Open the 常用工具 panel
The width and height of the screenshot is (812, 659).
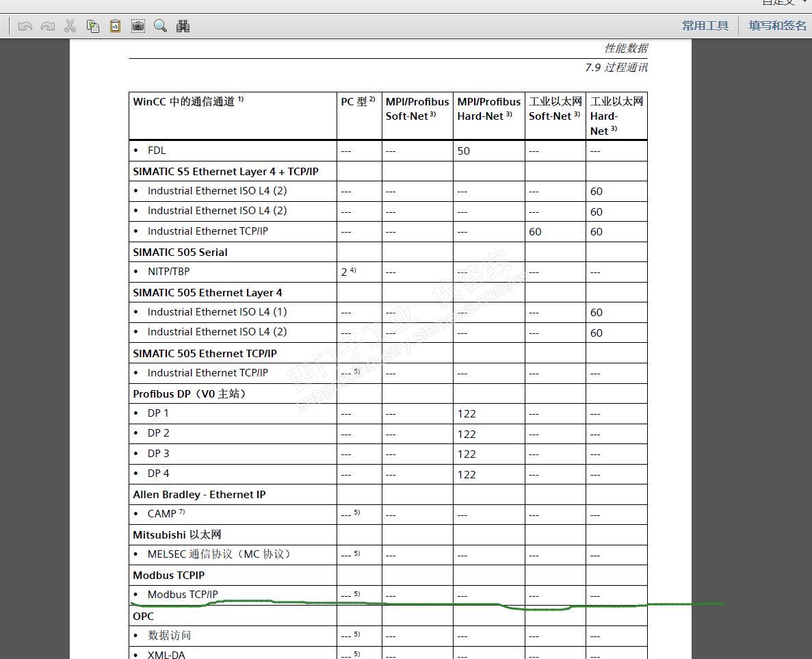(705, 25)
